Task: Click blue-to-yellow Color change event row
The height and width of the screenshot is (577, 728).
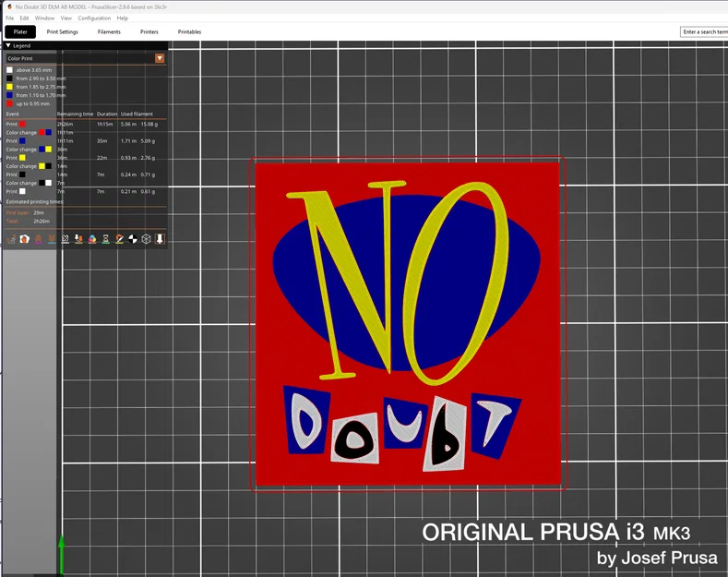Action: 86,150
